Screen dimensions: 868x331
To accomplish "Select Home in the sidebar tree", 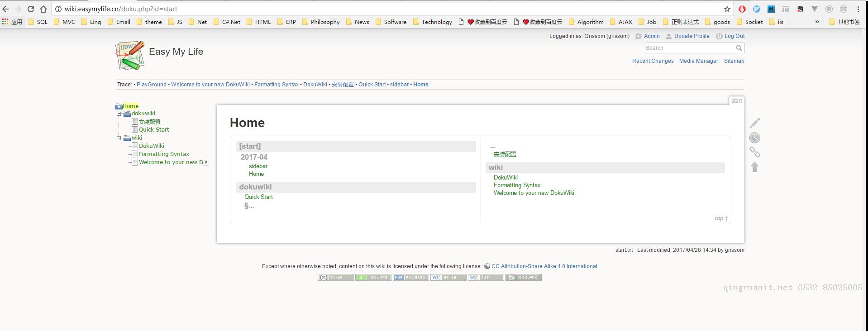I will (x=130, y=106).
